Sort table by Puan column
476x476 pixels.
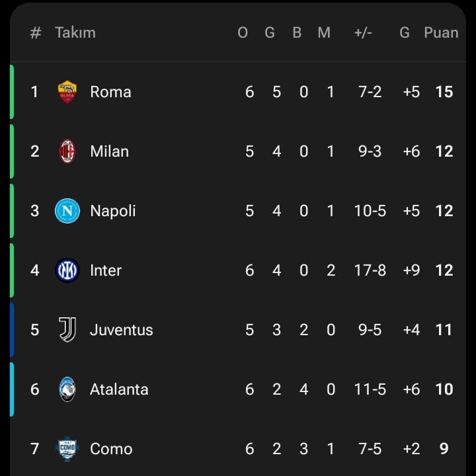[x=441, y=32]
